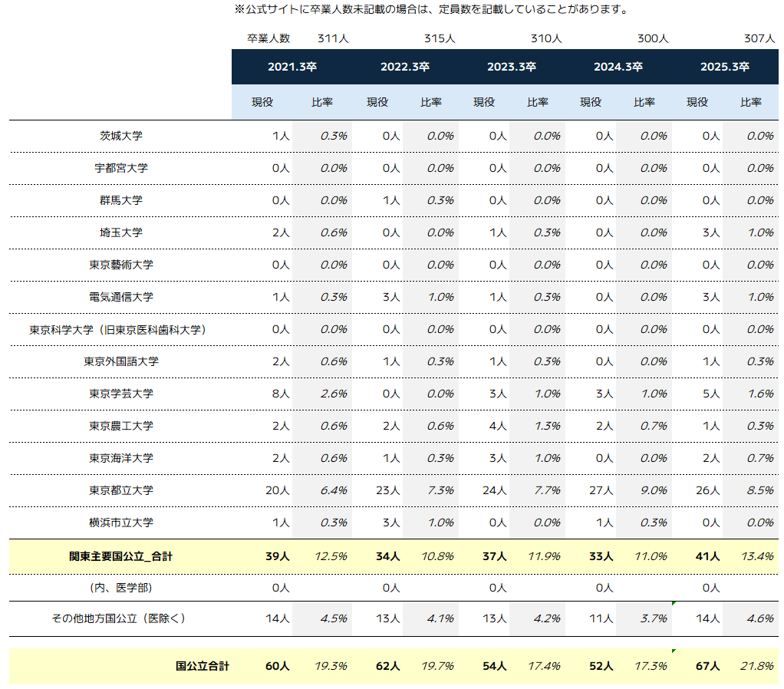Select the 茨城大学 row label
The image size is (784, 689).
coord(120,136)
